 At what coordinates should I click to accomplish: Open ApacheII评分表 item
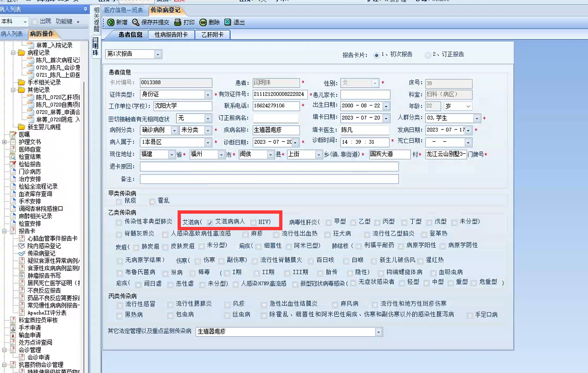(47, 313)
